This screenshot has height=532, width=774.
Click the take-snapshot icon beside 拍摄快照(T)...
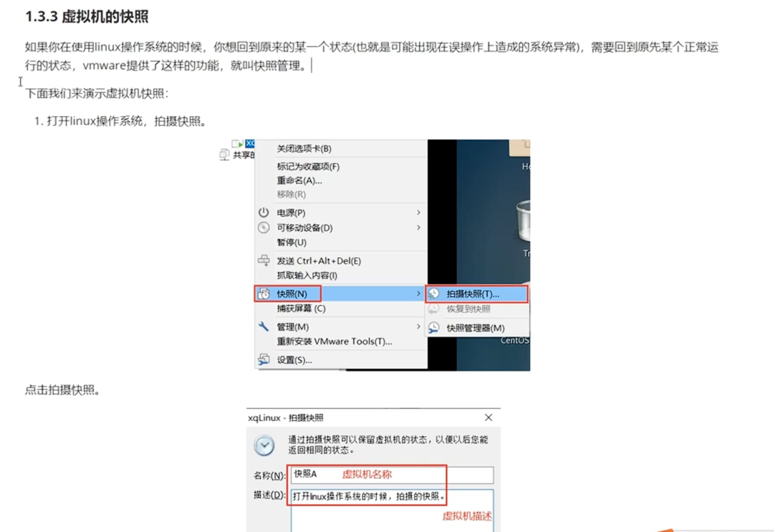point(434,294)
